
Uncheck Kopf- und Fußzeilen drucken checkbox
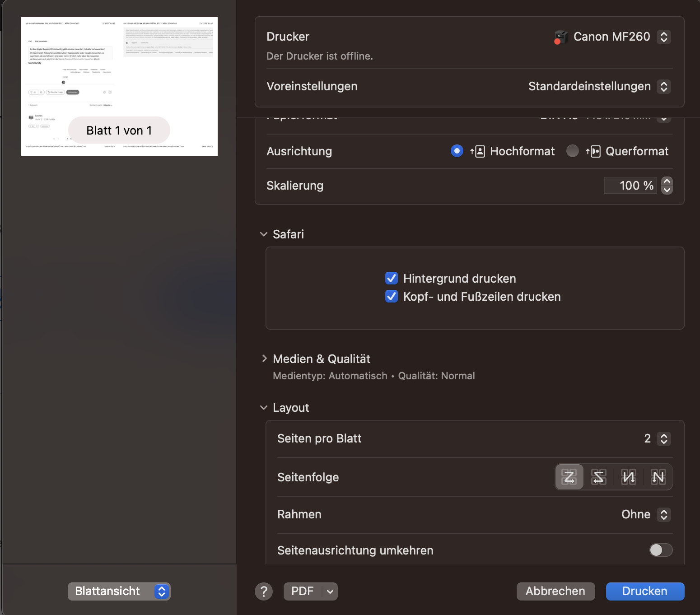pyautogui.click(x=392, y=296)
